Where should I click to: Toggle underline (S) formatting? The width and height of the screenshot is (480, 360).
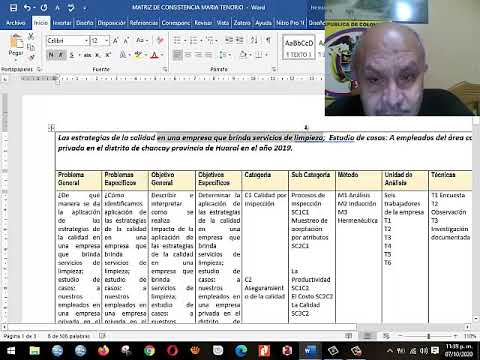[71, 55]
